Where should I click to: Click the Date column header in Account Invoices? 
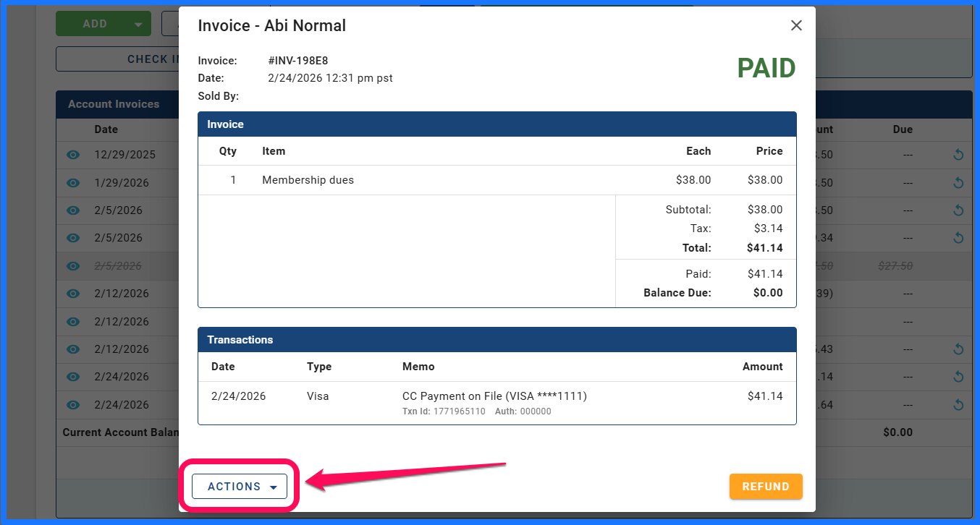pos(106,129)
